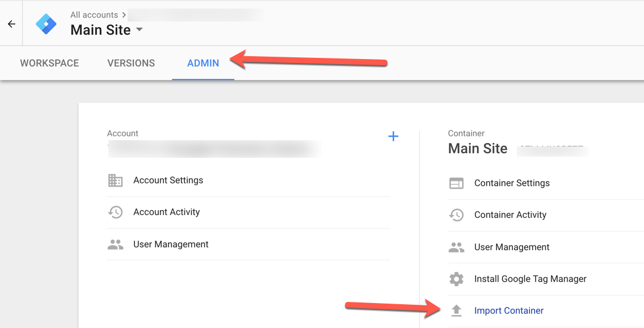The image size is (644, 328).
Task: Open the All accounts breadcrumb link
Action: 94,15
